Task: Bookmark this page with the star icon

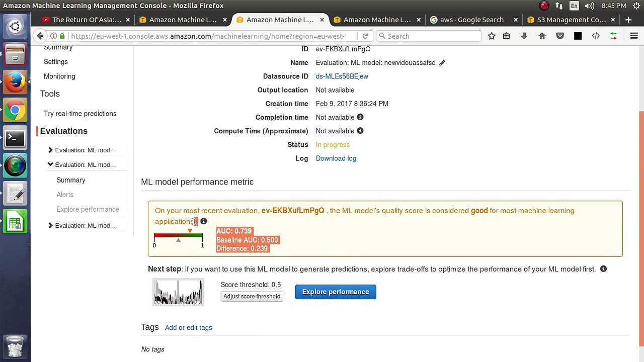Action: pyautogui.click(x=492, y=36)
